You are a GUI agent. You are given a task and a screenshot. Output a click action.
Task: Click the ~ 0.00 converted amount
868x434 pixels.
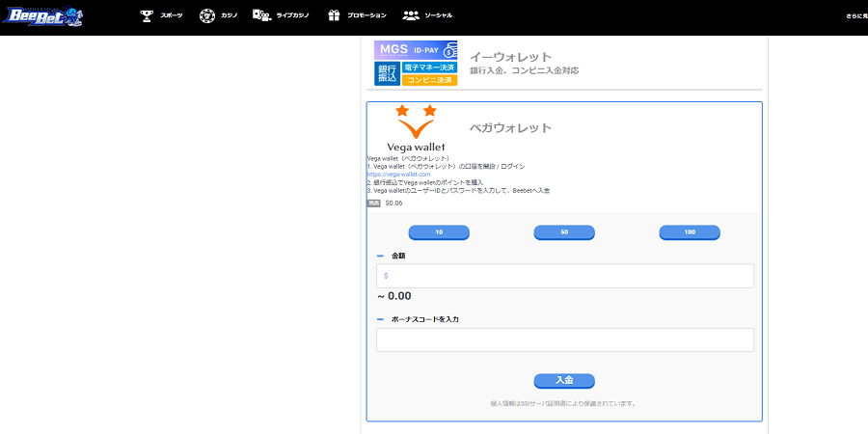click(x=394, y=296)
